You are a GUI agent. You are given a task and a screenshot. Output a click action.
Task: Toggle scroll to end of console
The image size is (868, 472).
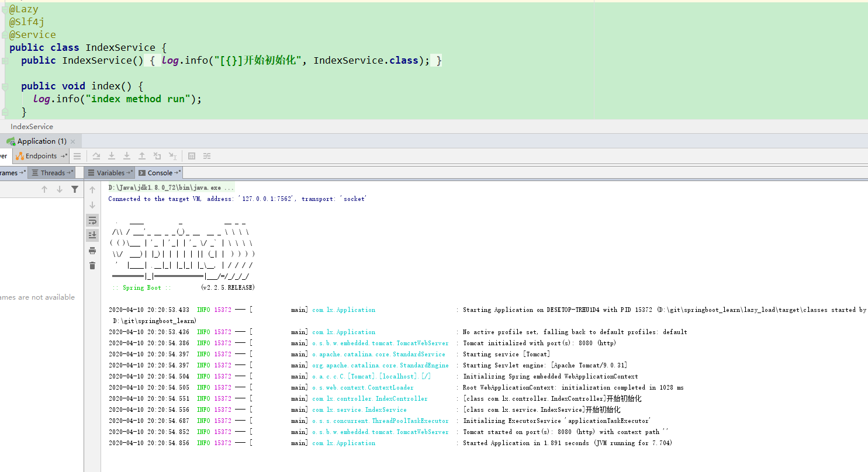pyautogui.click(x=92, y=235)
